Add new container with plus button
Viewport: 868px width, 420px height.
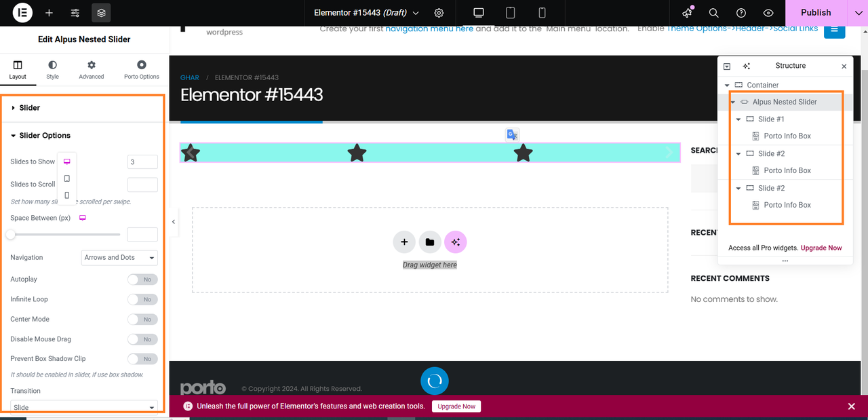[404, 242]
